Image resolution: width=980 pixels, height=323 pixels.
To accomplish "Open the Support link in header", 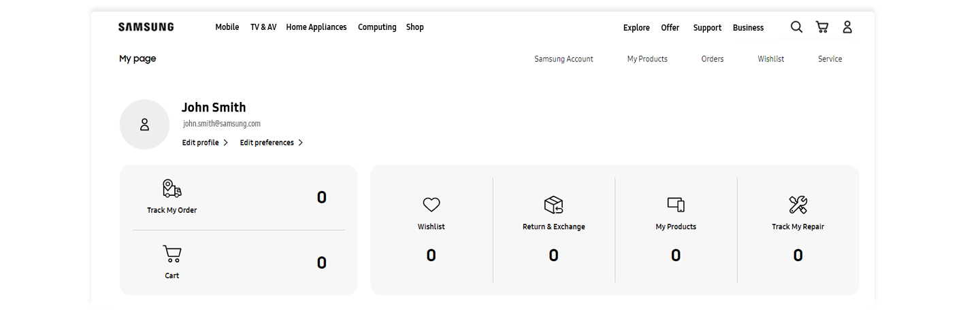I will coord(707,28).
